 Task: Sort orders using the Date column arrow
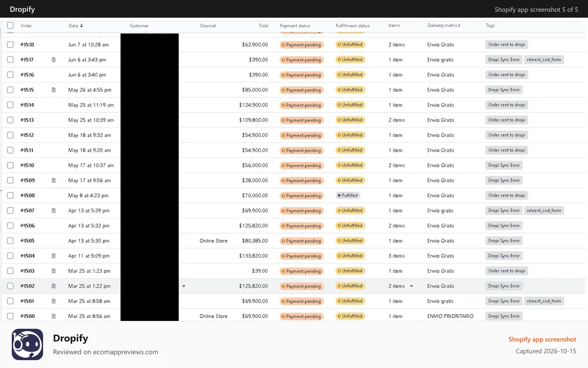(x=81, y=26)
